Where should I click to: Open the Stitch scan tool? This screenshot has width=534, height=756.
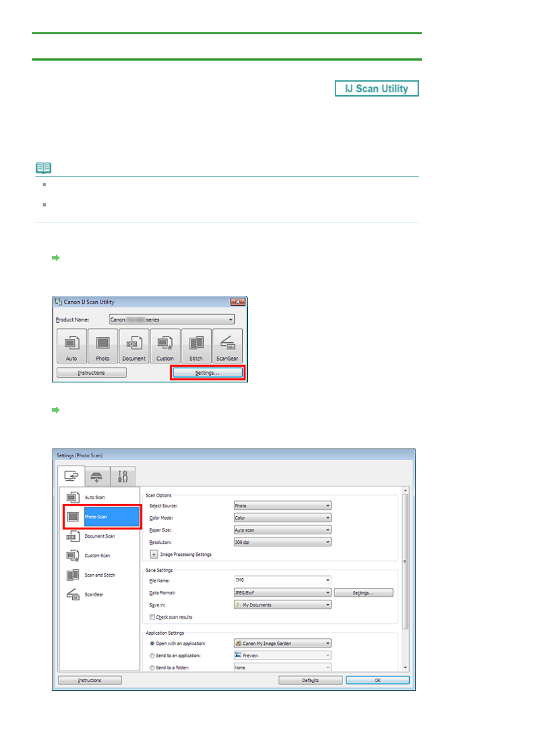[196, 346]
